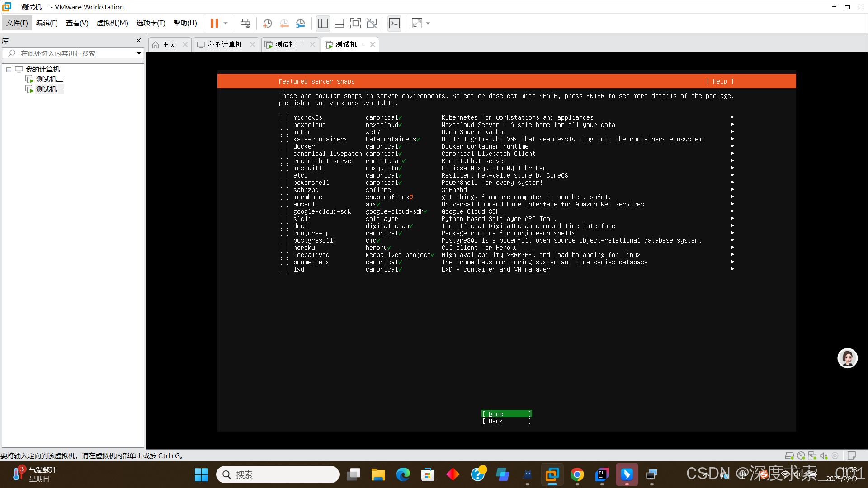Switch to the 测试机二 tab
This screenshot has height=488, width=868.
pos(288,44)
